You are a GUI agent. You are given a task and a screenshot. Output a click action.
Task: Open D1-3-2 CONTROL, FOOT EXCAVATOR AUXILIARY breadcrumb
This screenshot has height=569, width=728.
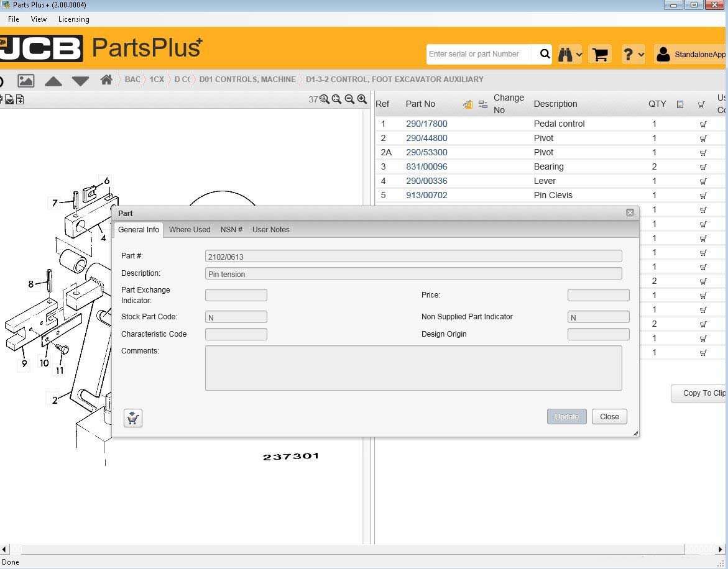[395, 80]
